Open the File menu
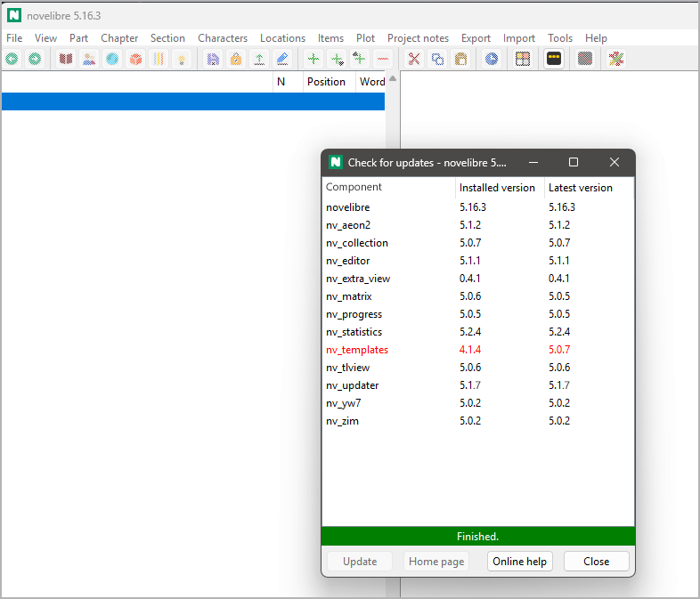Viewport: 700px width, 599px height. click(14, 38)
